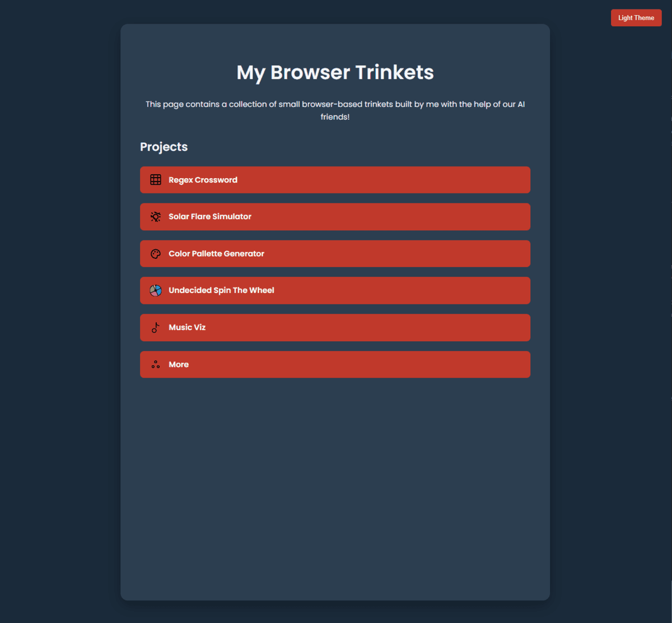
Task: Show More projects
Action: pyautogui.click(x=179, y=365)
